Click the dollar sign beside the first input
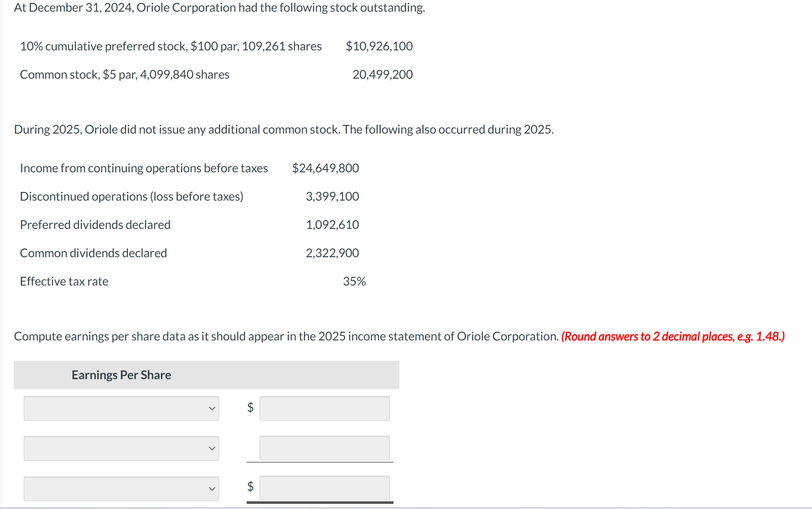 pyautogui.click(x=250, y=408)
